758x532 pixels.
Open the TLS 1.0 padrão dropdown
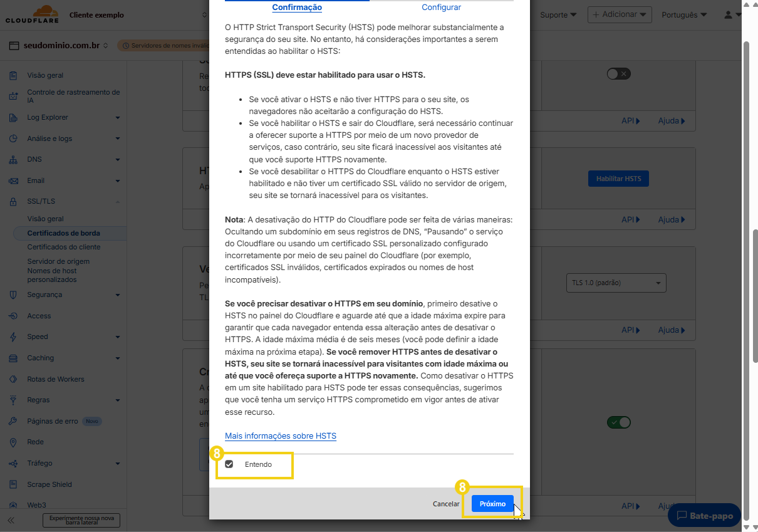(616, 283)
